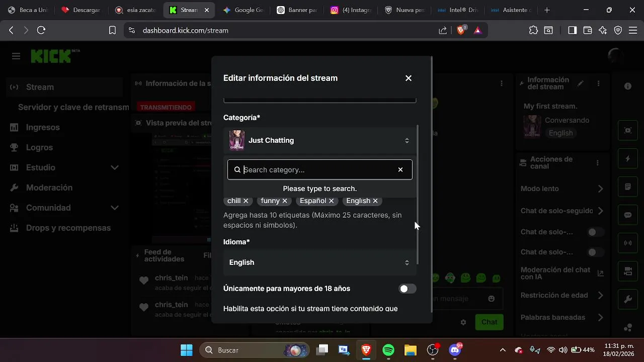
Task: Toggle Únicamente para mayores de 18 años
Action: 408,289
